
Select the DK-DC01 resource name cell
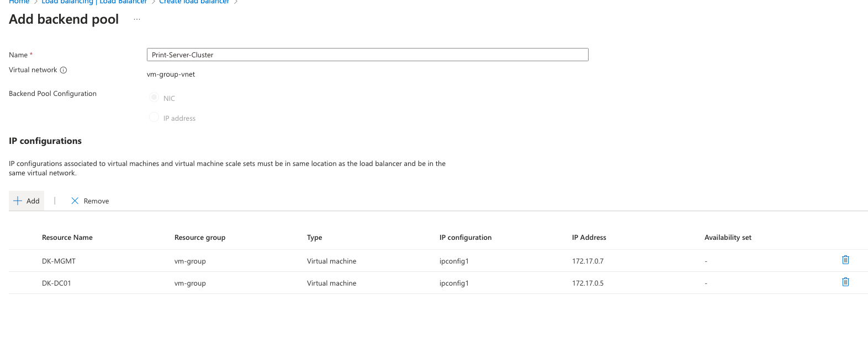[56, 283]
